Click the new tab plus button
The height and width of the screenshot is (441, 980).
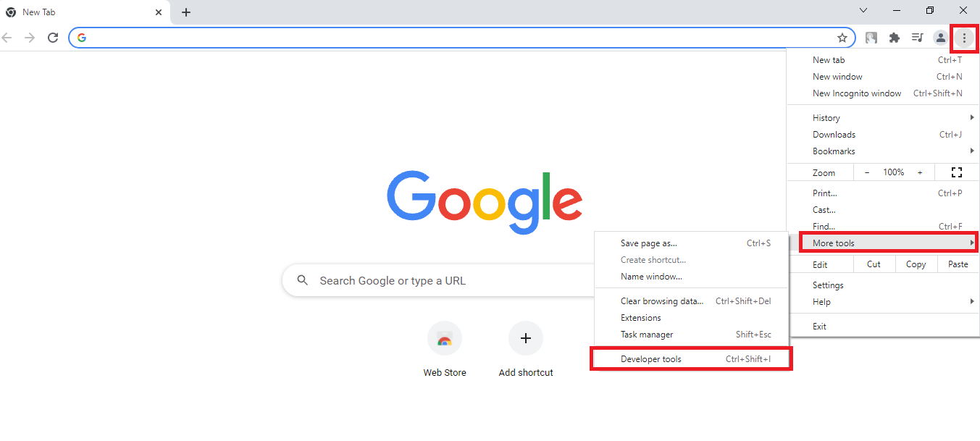click(x=186, y=12)
